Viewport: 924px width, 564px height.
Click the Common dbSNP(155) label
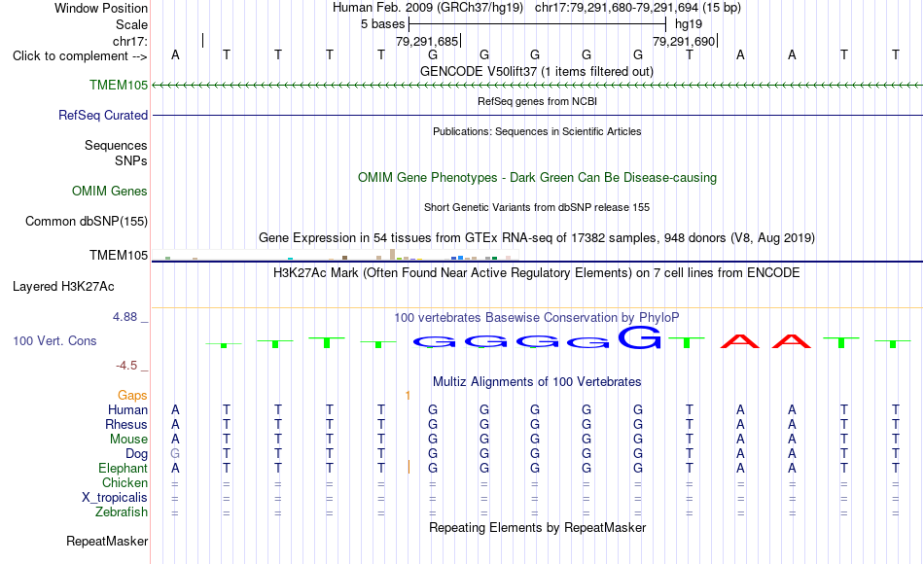(87, 222)
